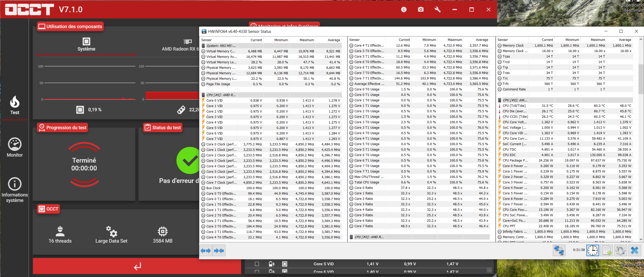The height and width of the screenshot is (277, 644).
Task: Open the OCCT info icon
Action: pyautogui.click(x=404, y=10)
